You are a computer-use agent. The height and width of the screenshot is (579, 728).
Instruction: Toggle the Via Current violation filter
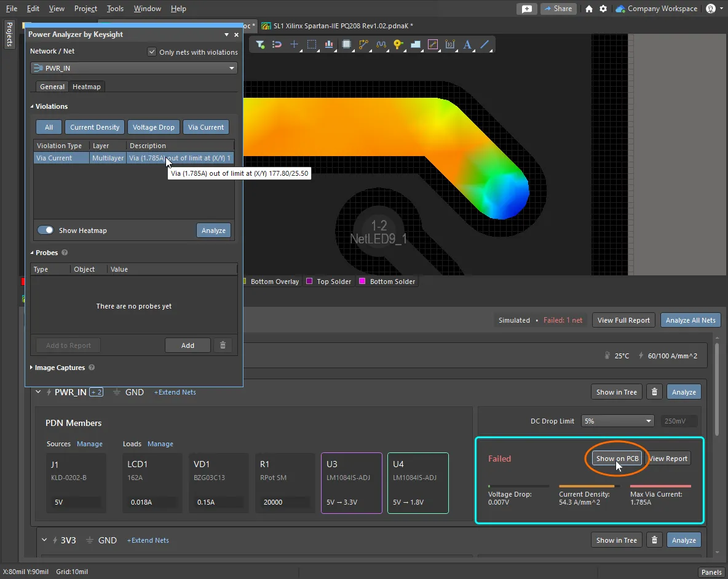coord(206,127)
